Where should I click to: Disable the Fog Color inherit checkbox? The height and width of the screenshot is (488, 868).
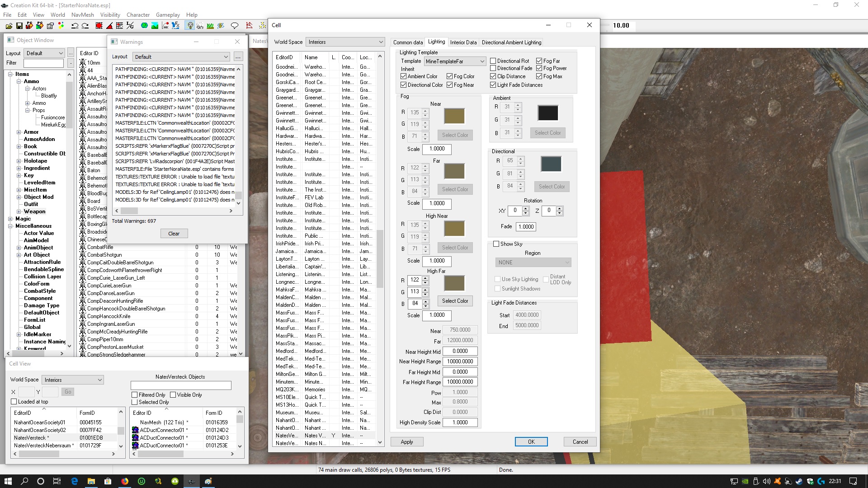[450, 76]
